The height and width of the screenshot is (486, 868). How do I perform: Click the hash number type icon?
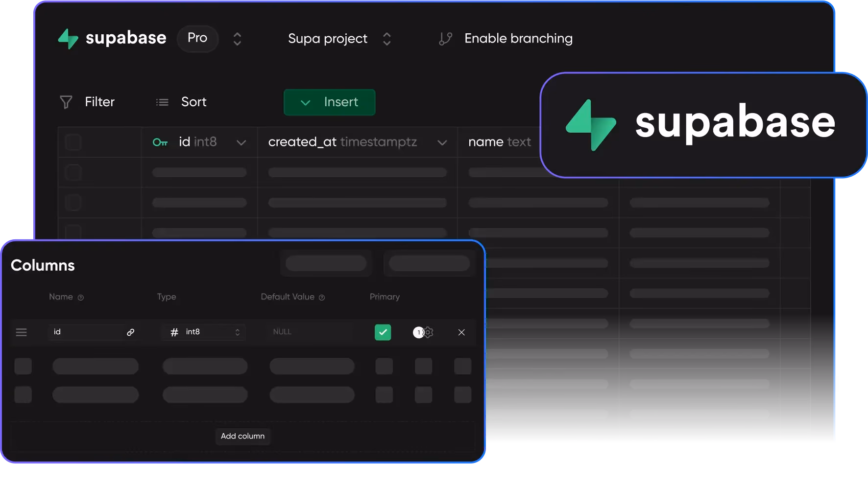click(174, 332)
